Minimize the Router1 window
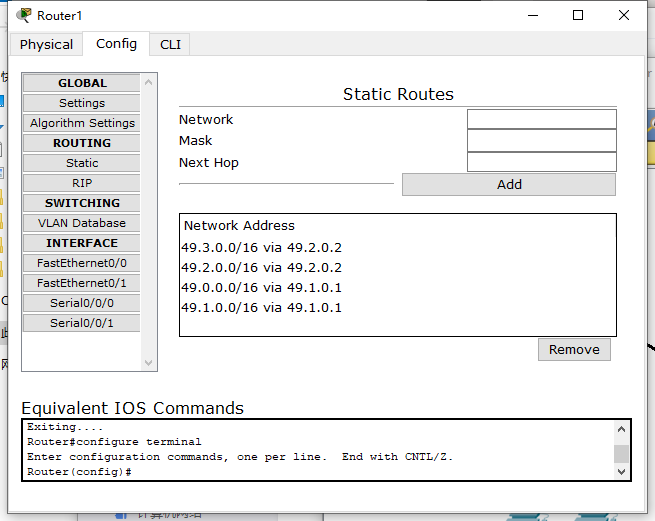The width and height of the screenshot is (655, 521). 533,15
